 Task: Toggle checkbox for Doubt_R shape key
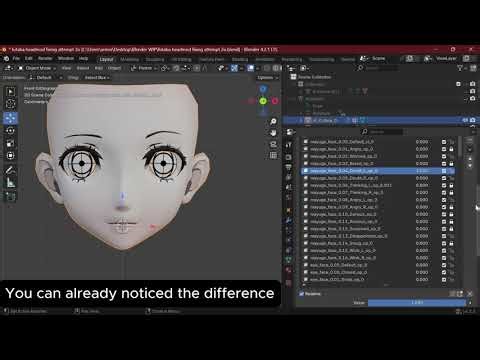click(444, 178)
